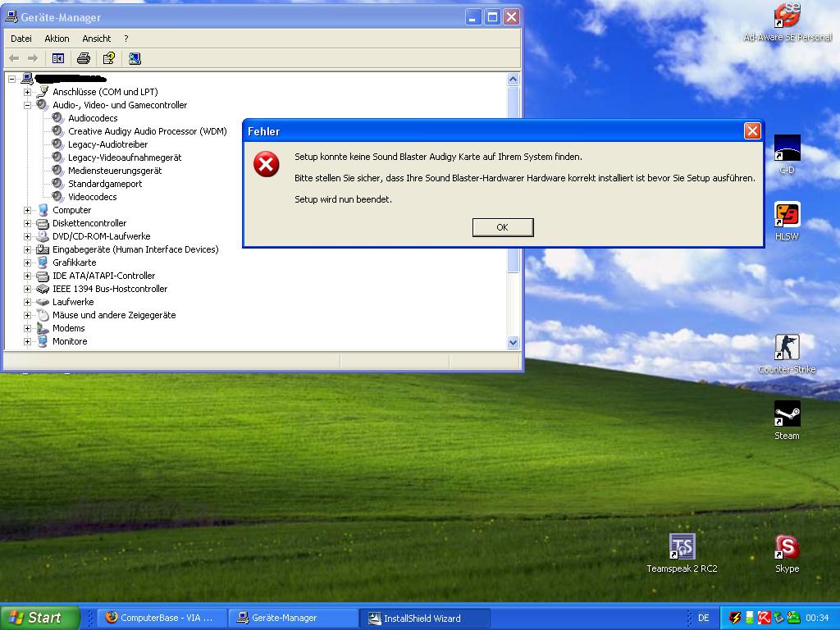Select Creative Audigy Audio Processor (WDM)

tap(148, 131)
